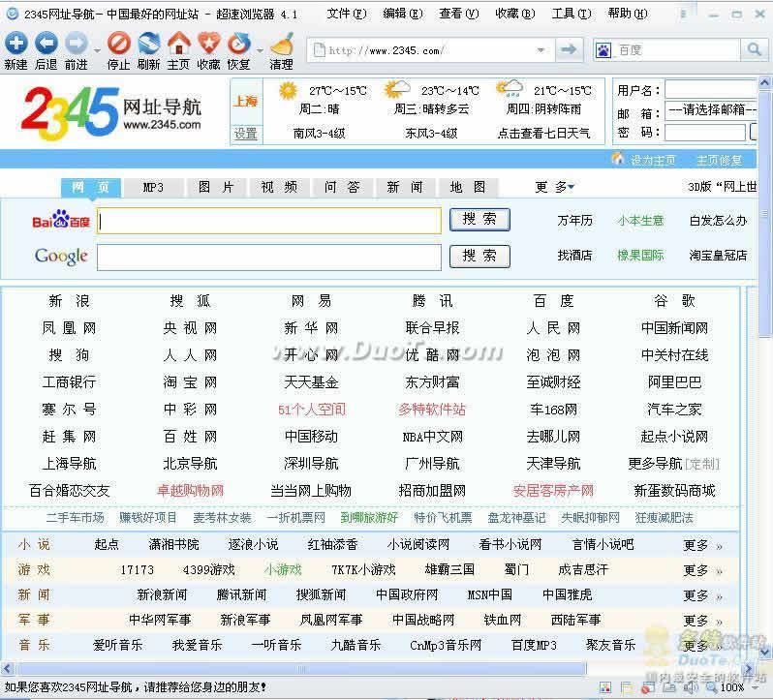Switch to the MP3 search tab
The image size is (773, 700).
point(153,187)
